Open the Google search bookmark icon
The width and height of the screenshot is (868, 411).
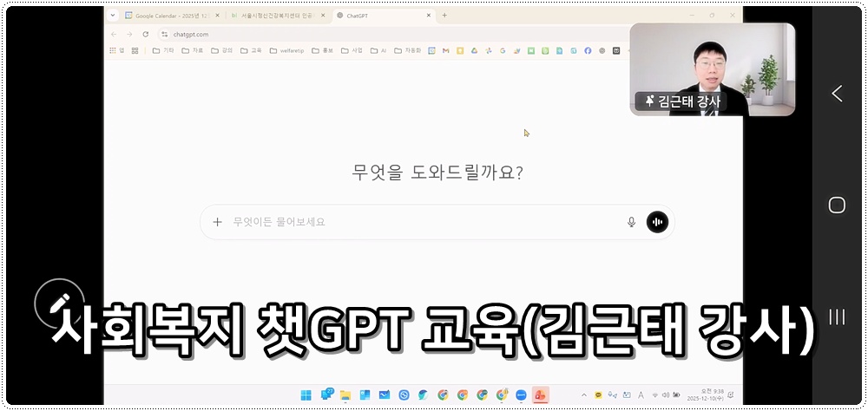(x=503, y=50)
